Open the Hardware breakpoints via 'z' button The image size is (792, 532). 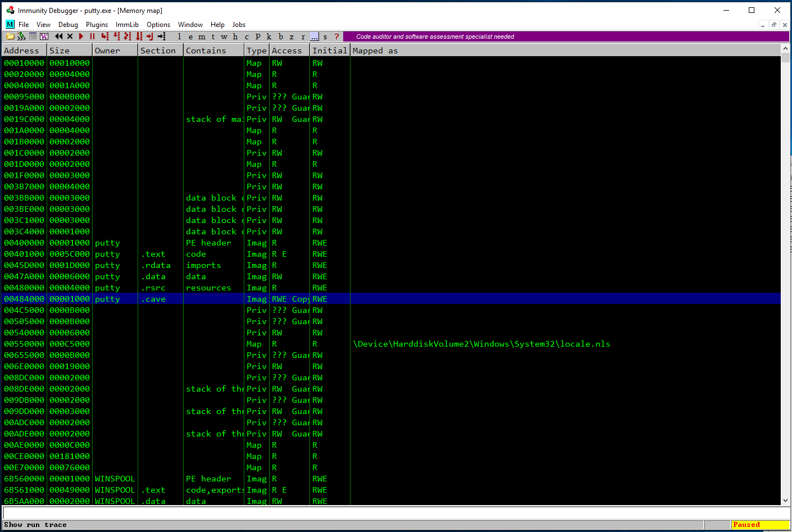click(292, 37)
